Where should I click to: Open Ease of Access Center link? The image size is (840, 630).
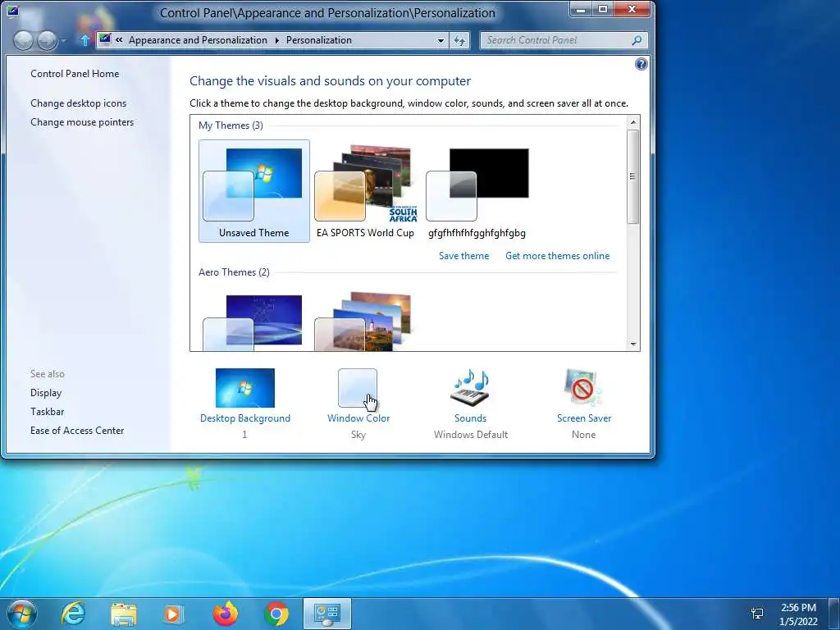point(77,431)
